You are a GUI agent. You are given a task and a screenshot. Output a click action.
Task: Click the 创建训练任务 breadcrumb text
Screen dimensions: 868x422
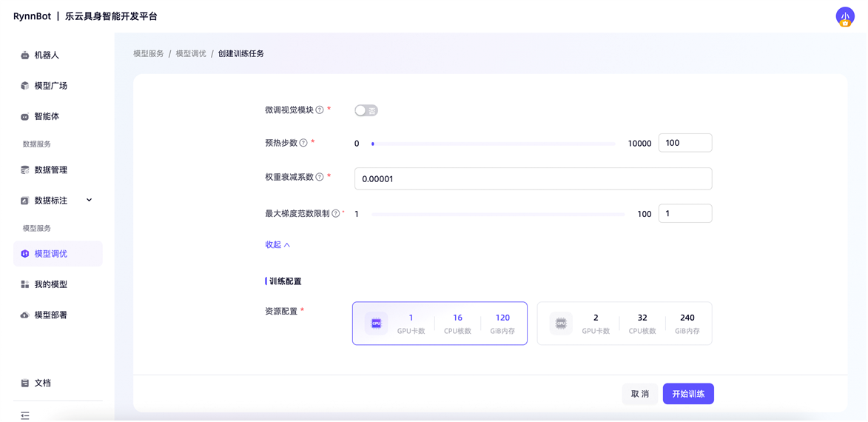[240, 54]
